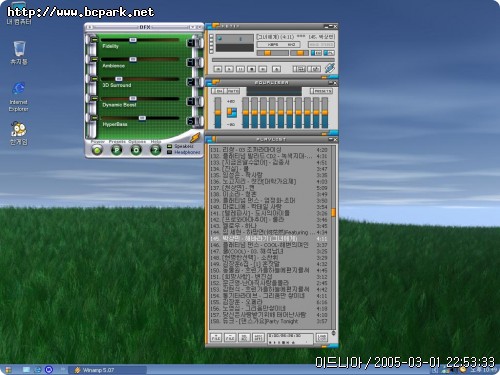Toggle the PL playlist window button
This screenshot has width=500, height=375.
(x=329, y=53)
